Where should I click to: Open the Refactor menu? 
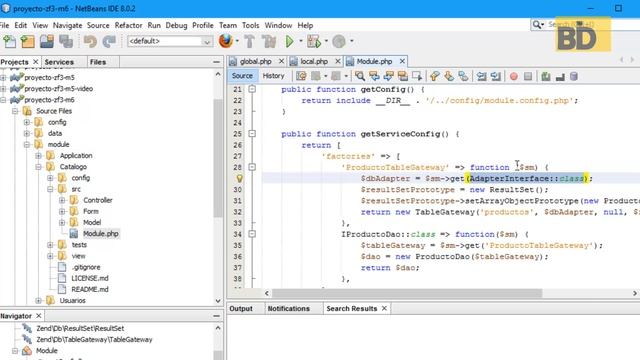click(128, 25)
